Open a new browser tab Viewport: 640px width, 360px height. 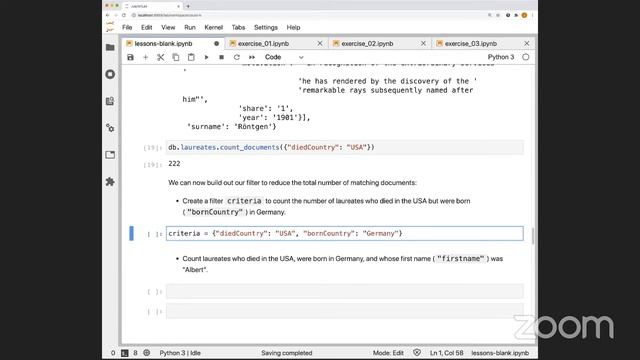point(188,6)
